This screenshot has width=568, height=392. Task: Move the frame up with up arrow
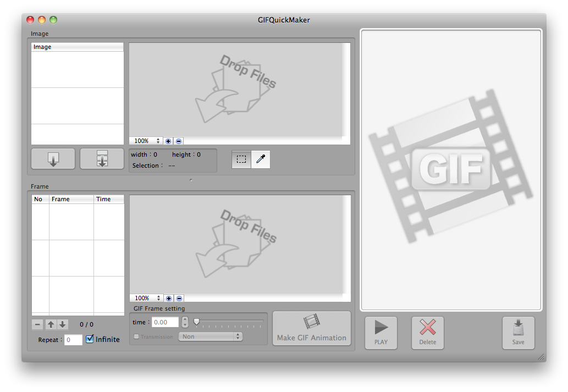tap(51, 324)
